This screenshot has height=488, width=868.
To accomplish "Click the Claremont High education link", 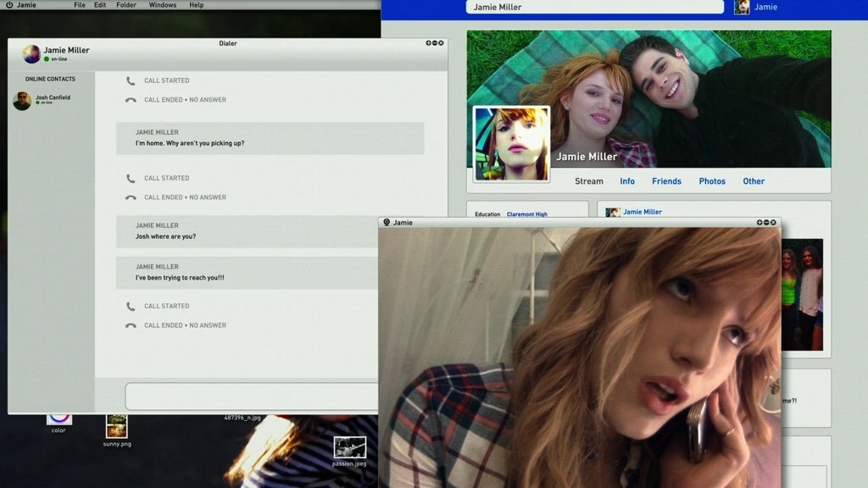I will [526, 214].
